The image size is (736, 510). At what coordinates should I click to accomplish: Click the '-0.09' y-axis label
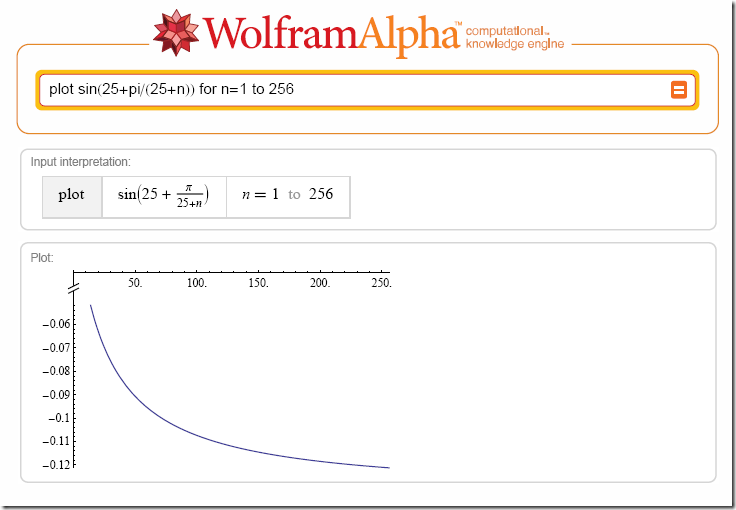56,395
